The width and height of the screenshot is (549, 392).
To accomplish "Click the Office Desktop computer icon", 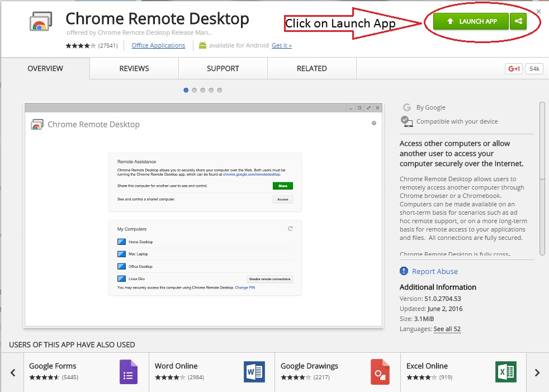I will coord(121,266).
